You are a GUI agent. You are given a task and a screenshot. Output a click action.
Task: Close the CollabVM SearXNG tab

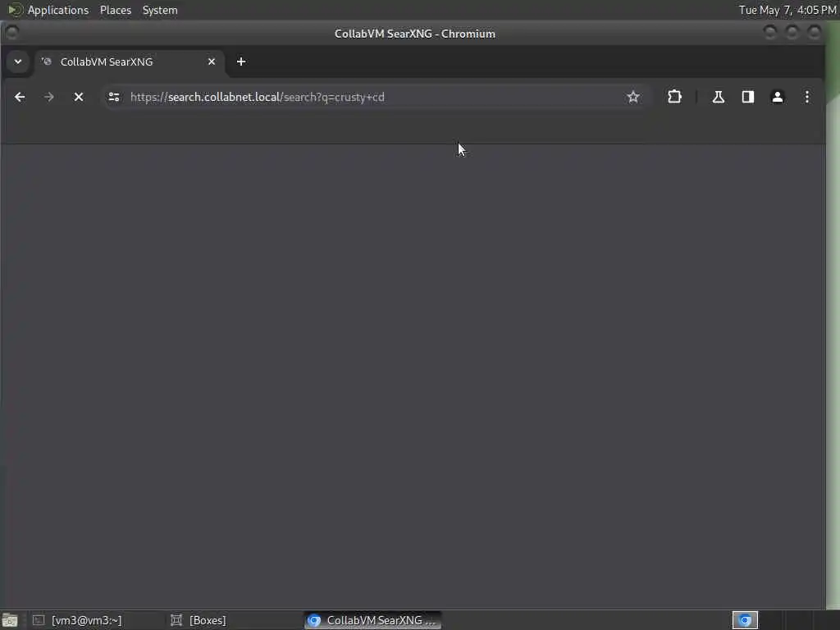pyautogui.click(x=212, y=62)
